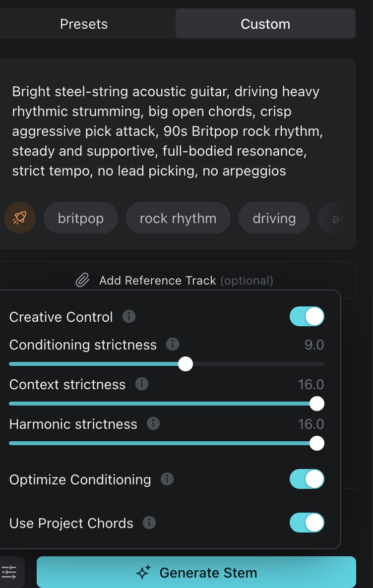Click info icon beside Conditioning strictness
The width and height of the screenshot is (373, 588).
tap(173, 344)
